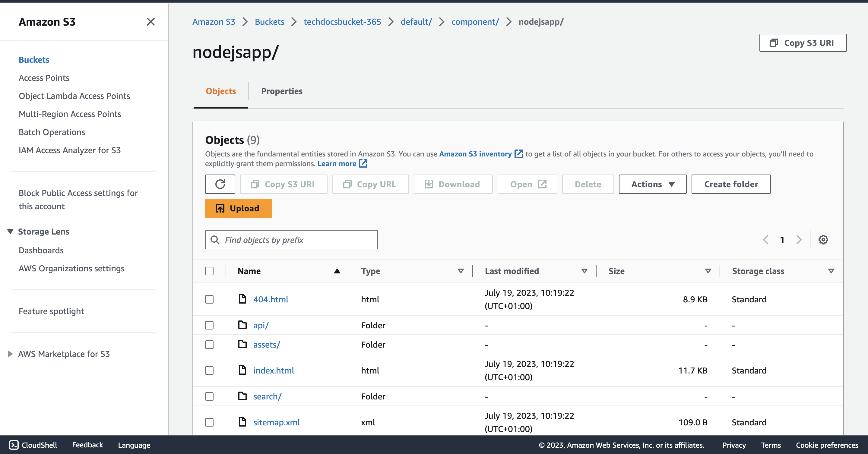This screenshot has width=868, height=454.
Task: Open the Learn more link
Action: pos(337,164)
